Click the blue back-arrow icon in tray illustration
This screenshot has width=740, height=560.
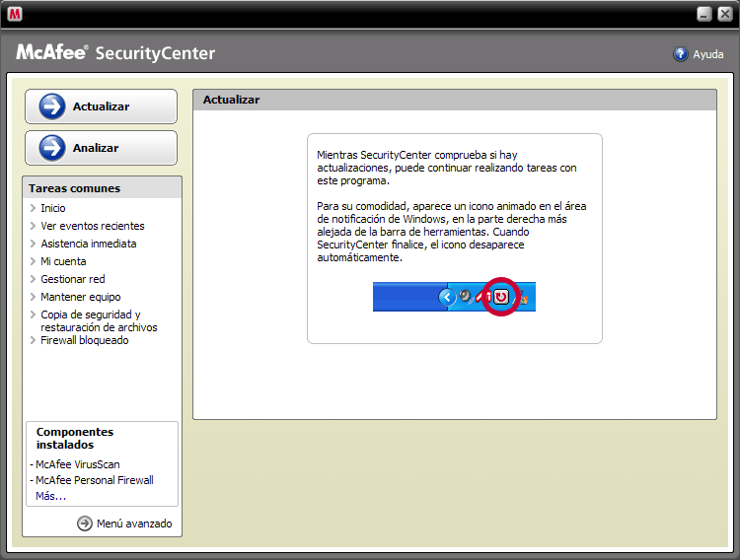(447, 296)
